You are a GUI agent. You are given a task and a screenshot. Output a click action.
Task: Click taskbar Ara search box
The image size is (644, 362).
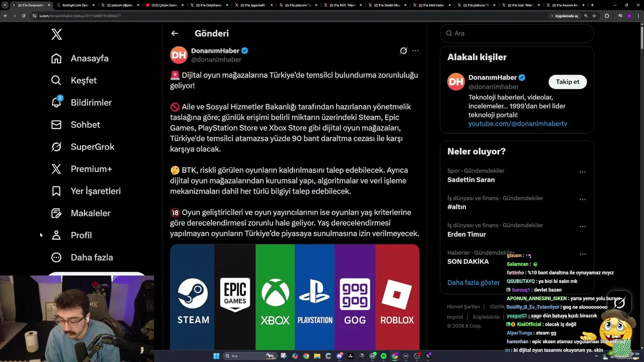[251, 356]
